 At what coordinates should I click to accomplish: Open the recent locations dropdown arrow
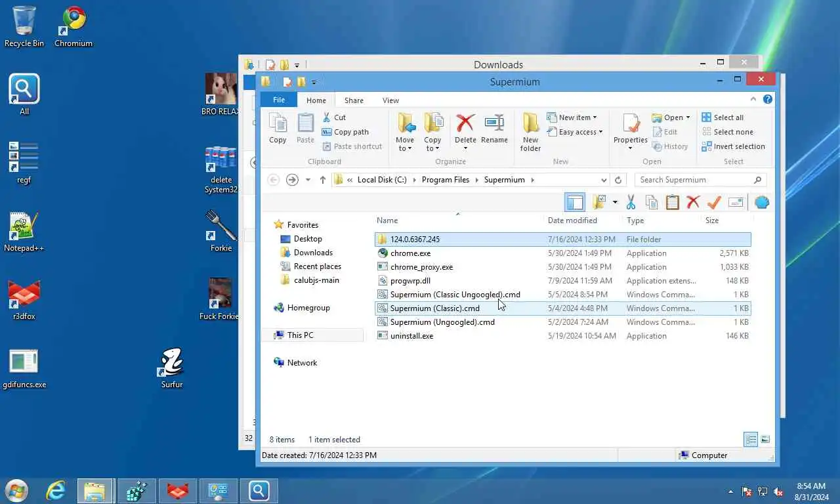tap(308, 180)
